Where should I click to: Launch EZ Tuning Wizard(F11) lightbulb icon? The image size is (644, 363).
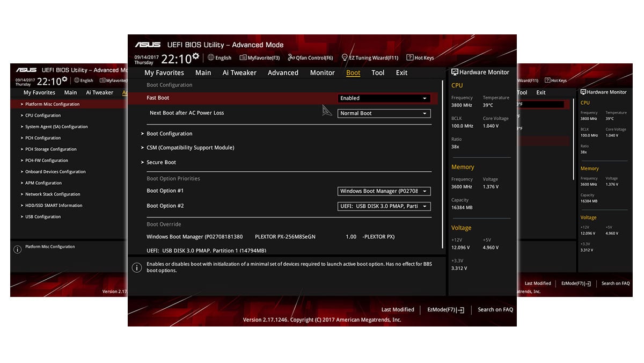click(345, 57)
